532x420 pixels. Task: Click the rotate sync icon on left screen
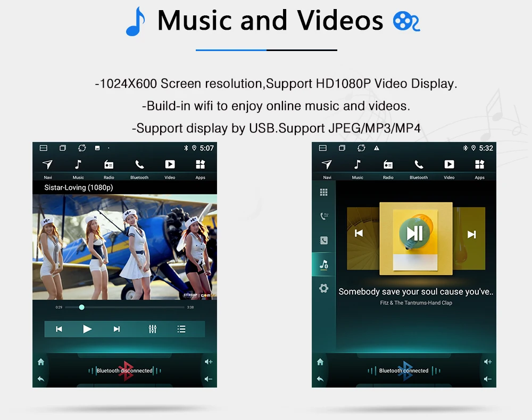pyautogui.click(x=82, y=148)
